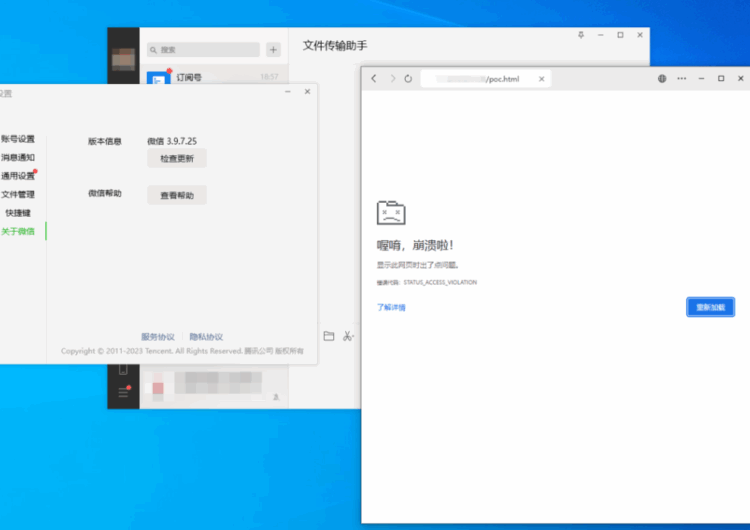Open the browser's three-dot more menu
This screenshot has height=530, width=750.
coord(682,78)
